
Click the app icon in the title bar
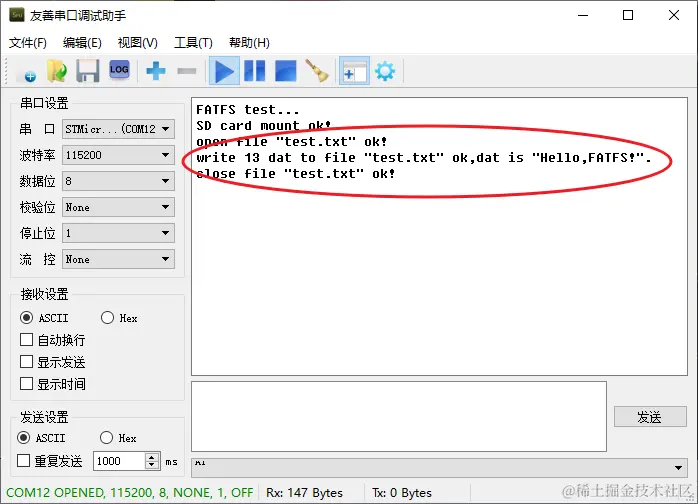pyautogui.click(x=17, y=15)
